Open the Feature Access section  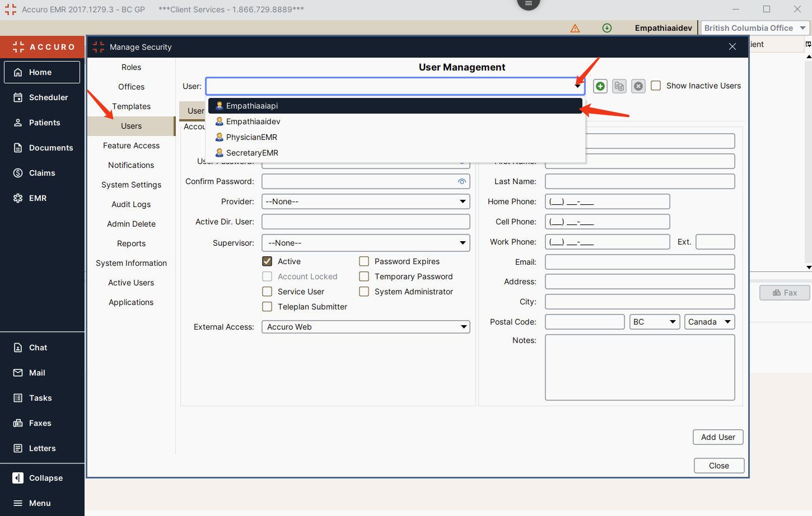click(131, 146)
